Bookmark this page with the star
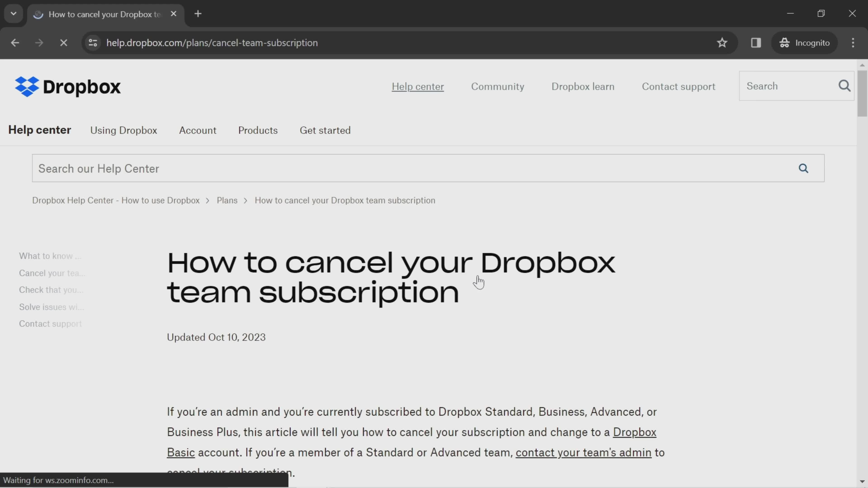This screenshot has width=868, height=488. (x=722, y=43)
